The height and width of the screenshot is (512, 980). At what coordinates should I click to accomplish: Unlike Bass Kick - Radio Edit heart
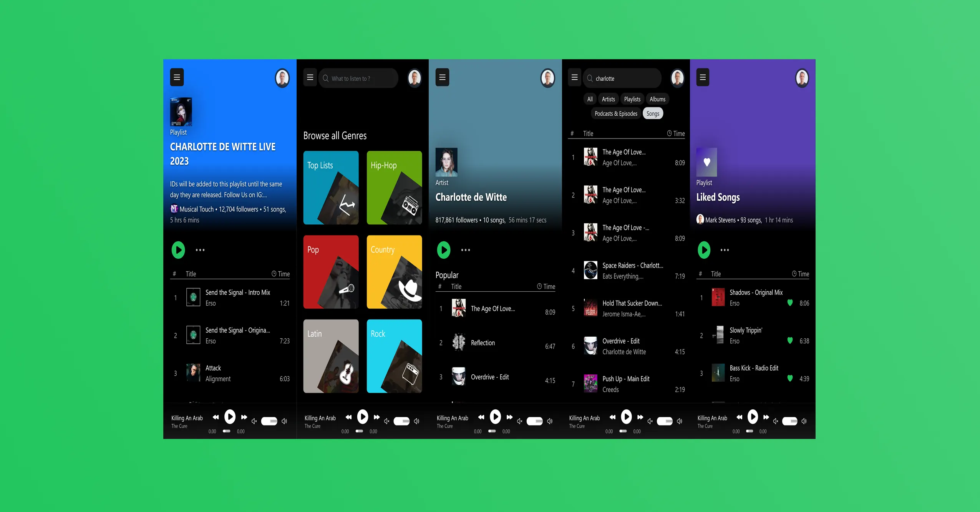(x=790, y=378)
